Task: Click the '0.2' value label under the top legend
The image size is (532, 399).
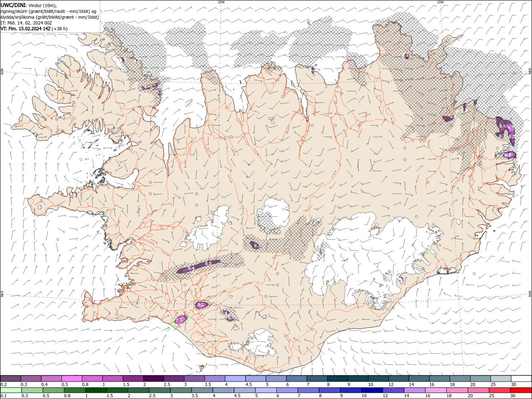Action: 4,384
